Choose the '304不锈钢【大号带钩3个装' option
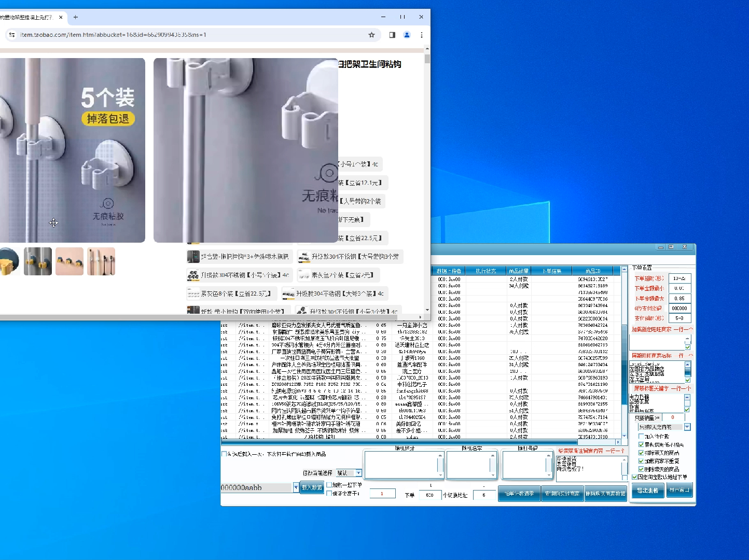The width and height of the screenshot is (749, 560). click(x=350, y=257)
